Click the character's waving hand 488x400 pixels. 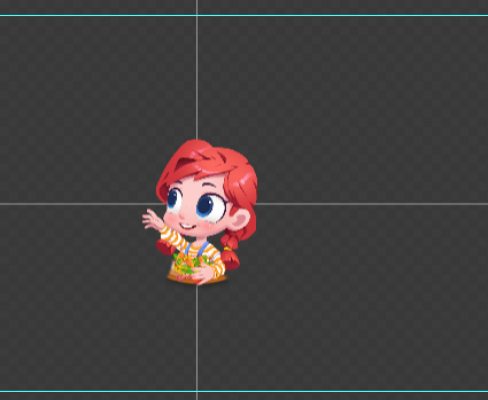[152, 220]
